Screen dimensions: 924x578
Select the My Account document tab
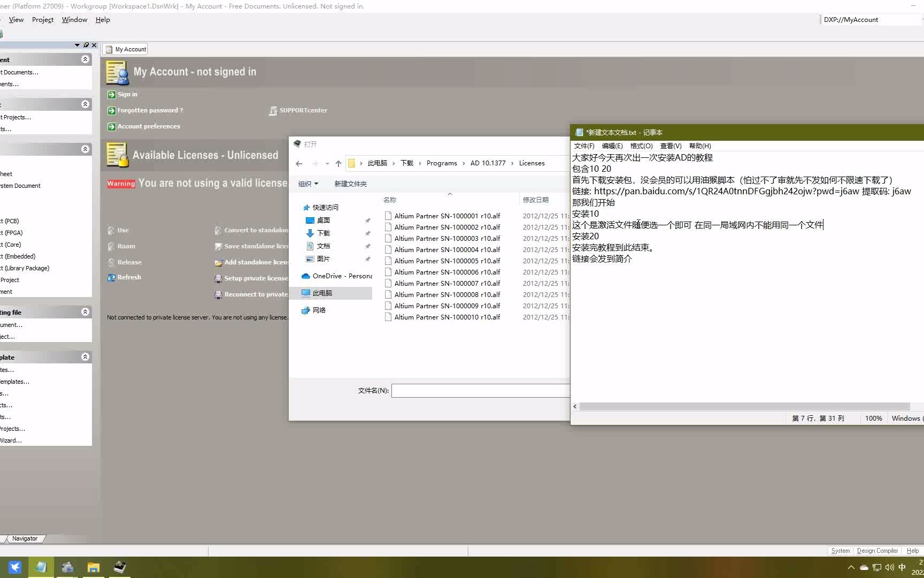[x=125, y=49]
